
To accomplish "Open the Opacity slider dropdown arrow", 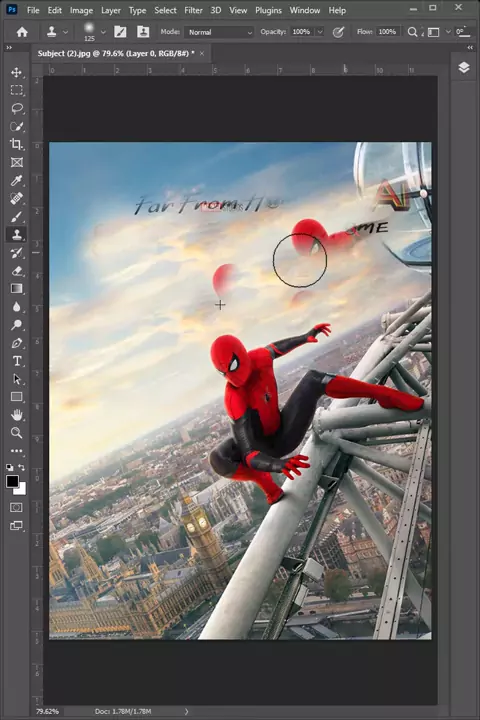I will pyautogui.click(x=320, y=32).
